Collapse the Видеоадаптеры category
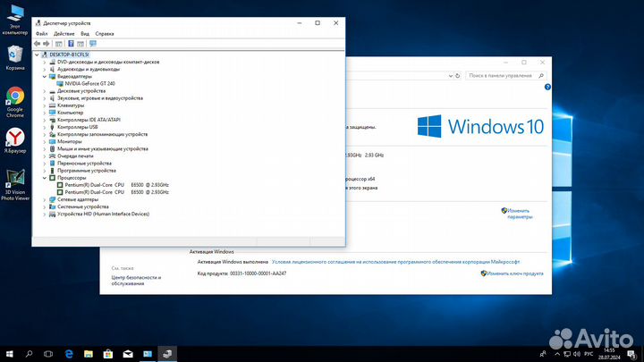The image size is (644, 362). (x=45, y=76)
